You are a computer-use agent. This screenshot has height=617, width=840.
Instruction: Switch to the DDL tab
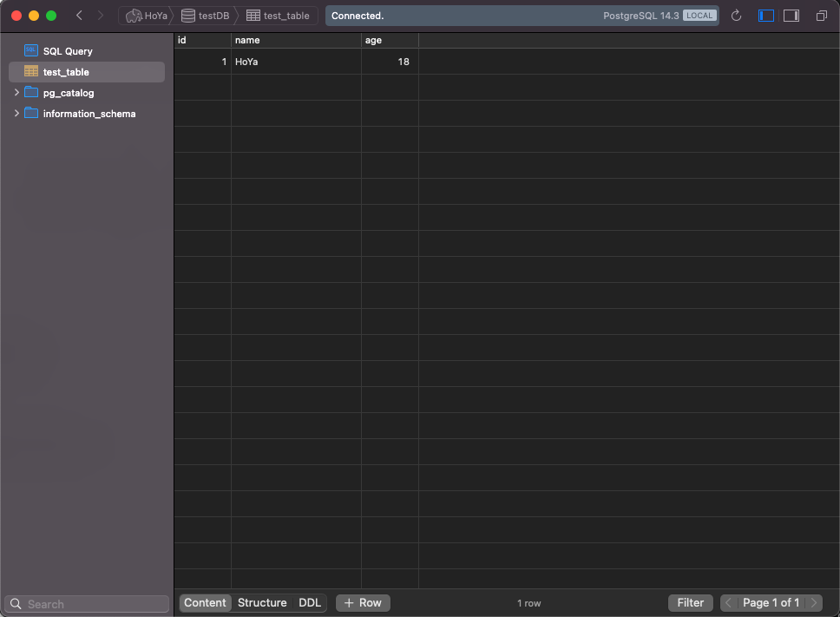click(x=310, y=602)
